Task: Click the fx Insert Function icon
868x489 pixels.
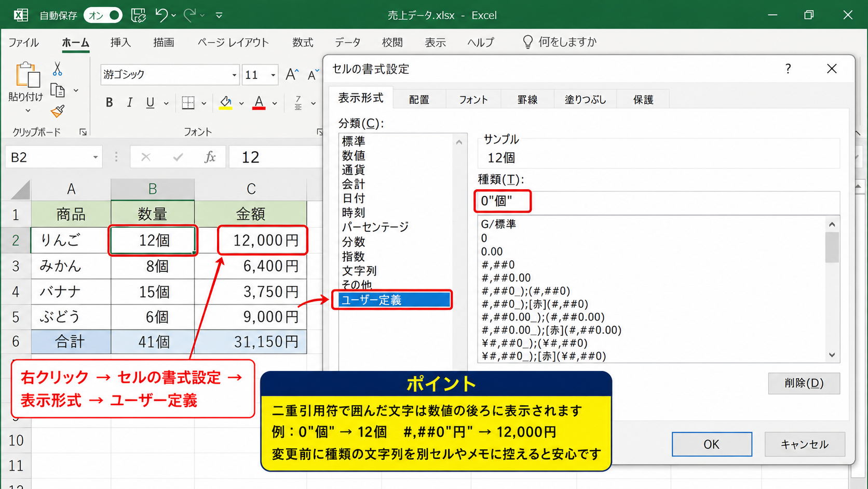Action: (x=210, y=157)
